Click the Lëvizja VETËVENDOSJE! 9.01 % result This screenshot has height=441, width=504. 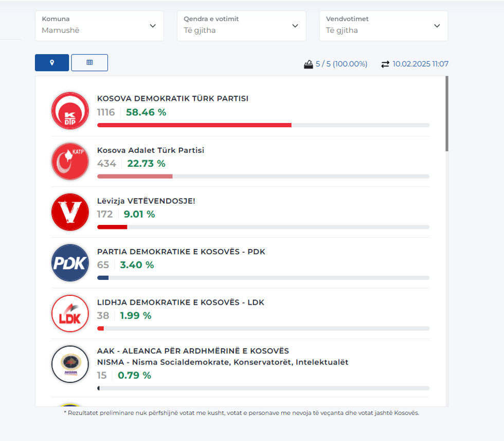click(139, 214)
